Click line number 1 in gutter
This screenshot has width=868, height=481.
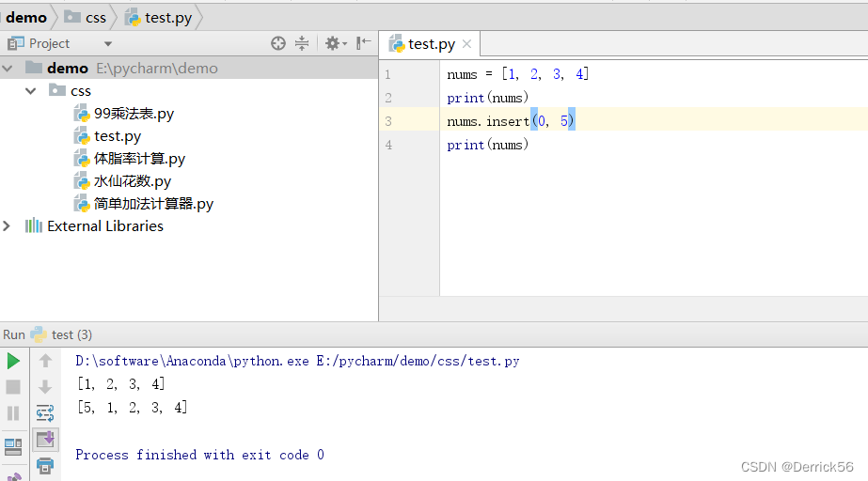[x=388, y=74]
